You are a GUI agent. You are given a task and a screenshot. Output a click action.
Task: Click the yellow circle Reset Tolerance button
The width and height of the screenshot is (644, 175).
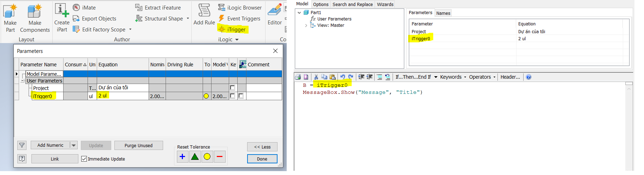pyautogui.click(x=207, y=157)
